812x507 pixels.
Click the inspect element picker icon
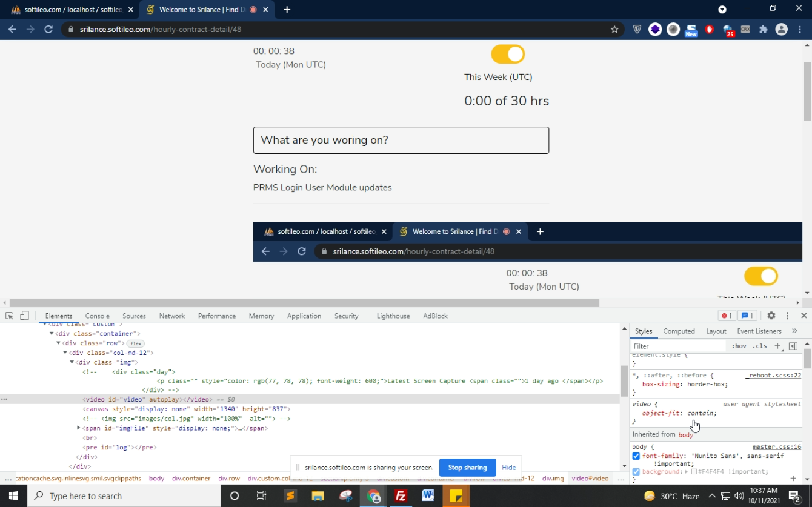pos(9,316)
